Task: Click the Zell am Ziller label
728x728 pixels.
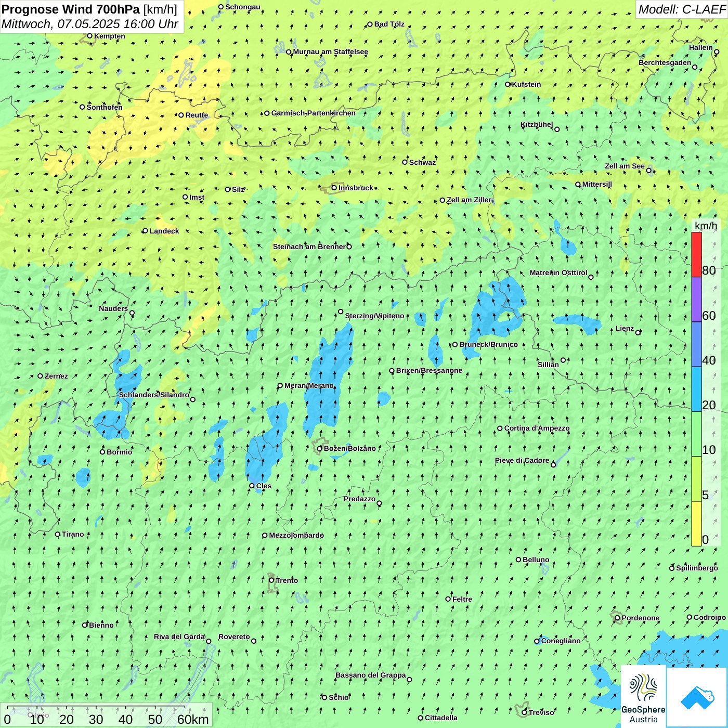Action: coord(469,200)
